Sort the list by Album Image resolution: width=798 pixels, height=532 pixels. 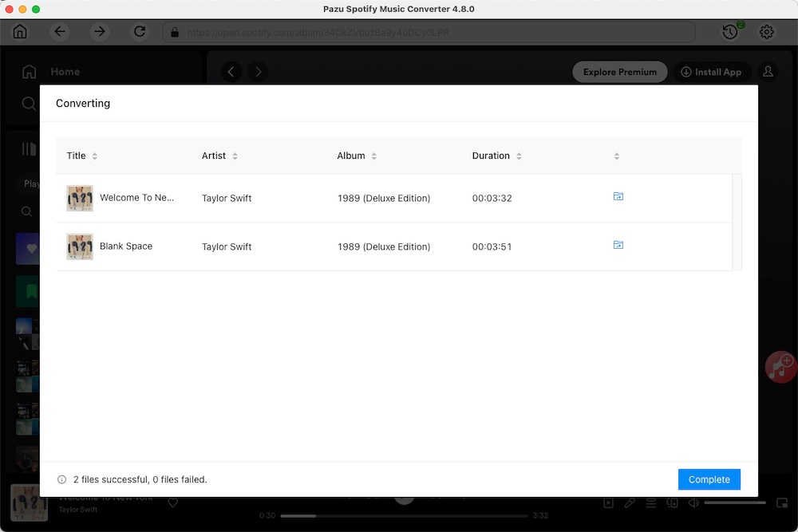373,156
